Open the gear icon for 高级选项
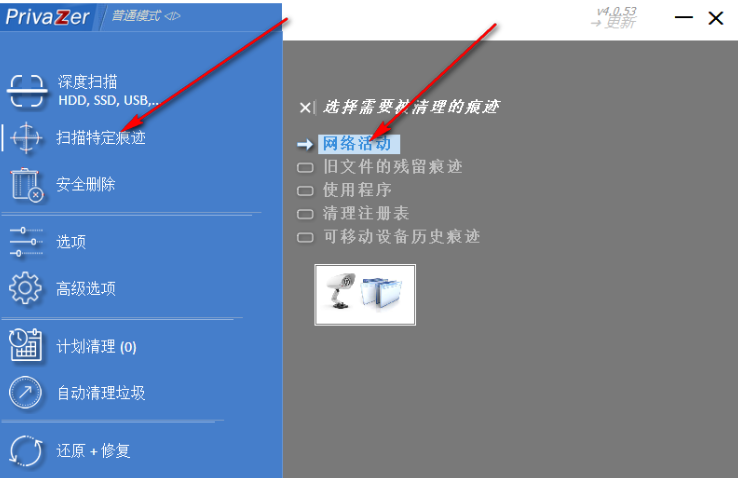 (x=25, y=288)
